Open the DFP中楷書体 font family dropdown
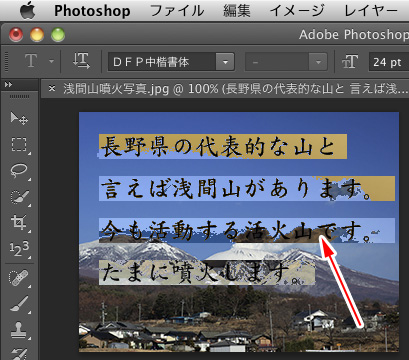409x360 pixels. pyautogui.click(x=171, y=62)
